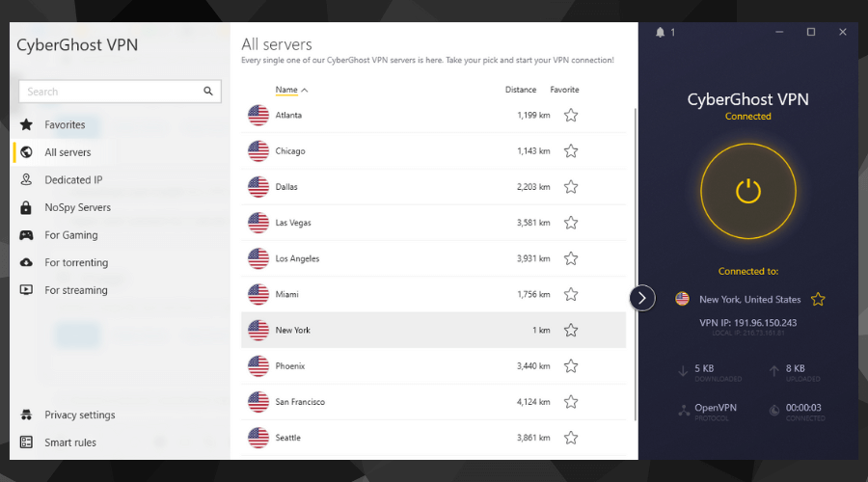
Task: Open the For torrenting section
Action: [76, 262]
